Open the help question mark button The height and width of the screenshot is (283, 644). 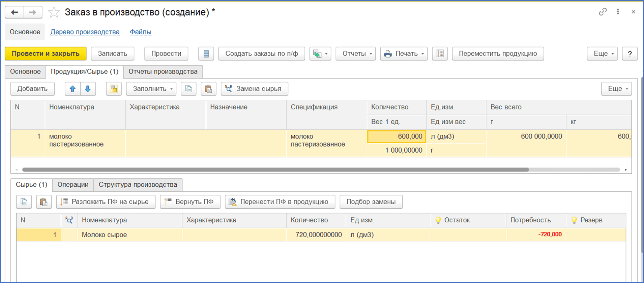click(630, 54)
